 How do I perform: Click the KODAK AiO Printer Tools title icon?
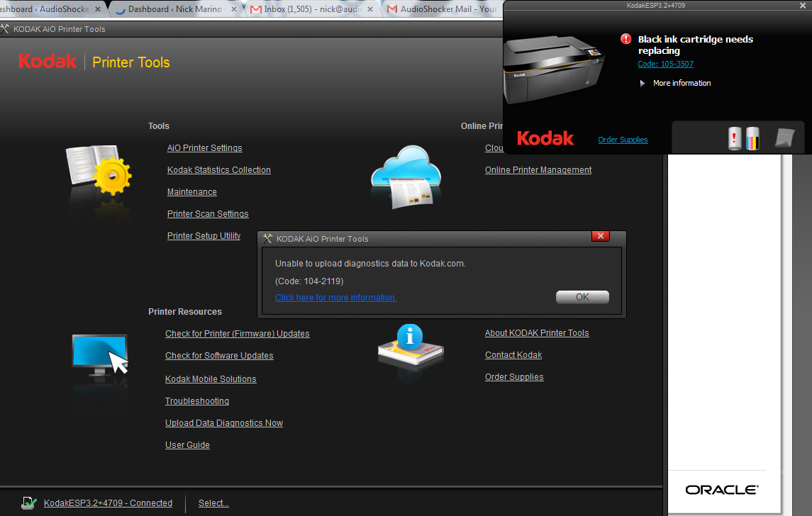click(x=5, y=29)
